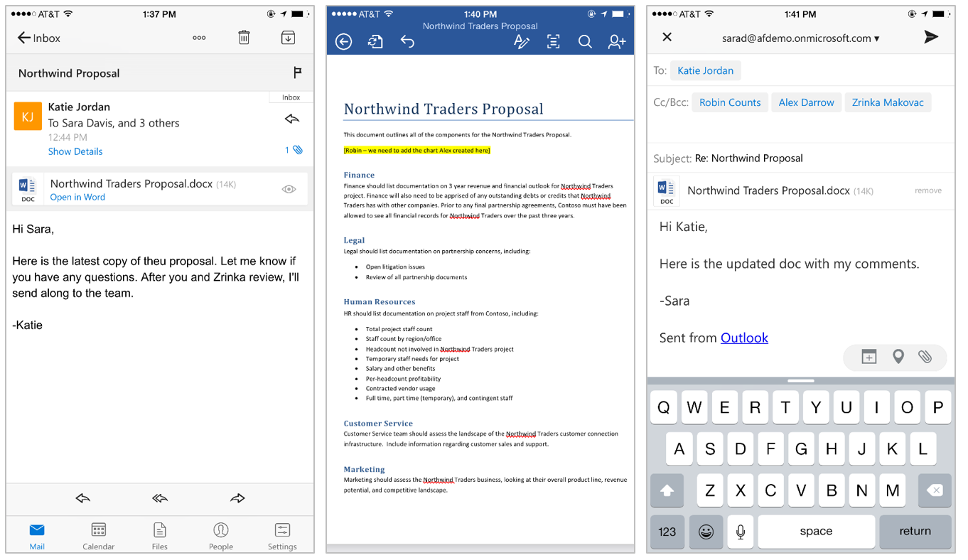Open the three-dot more options menu
Screen dimensions: 968x560
pyautogui.click(x=199, y=38)
